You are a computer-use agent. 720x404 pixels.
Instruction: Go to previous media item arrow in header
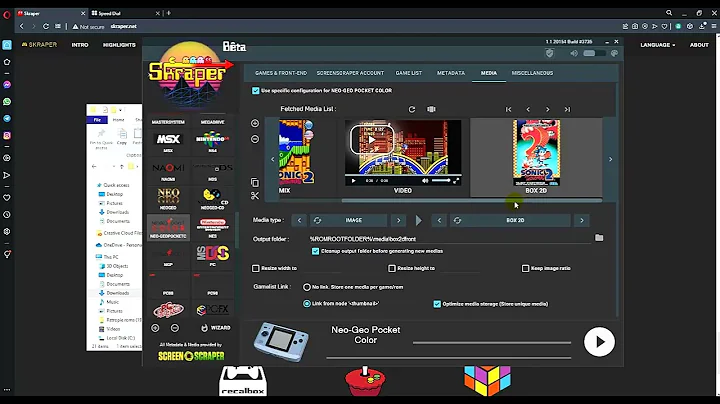pos(528,109)
